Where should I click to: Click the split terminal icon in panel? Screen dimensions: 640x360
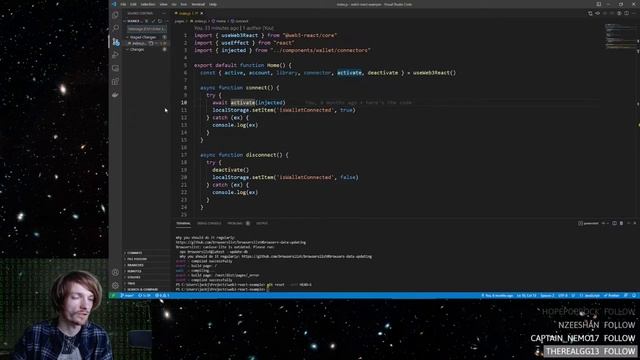pyautogui.click(x=614, y=223)
